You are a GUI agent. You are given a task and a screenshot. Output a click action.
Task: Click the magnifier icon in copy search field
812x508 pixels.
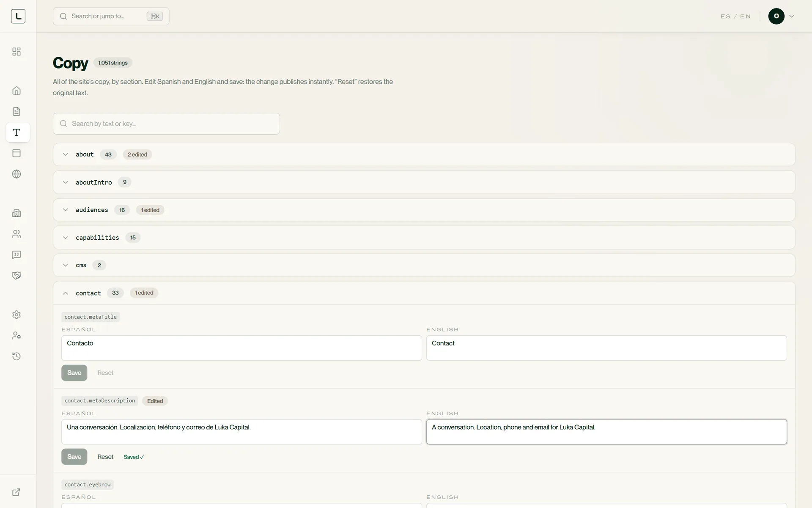pyautogui.click(x=63, y=124)
